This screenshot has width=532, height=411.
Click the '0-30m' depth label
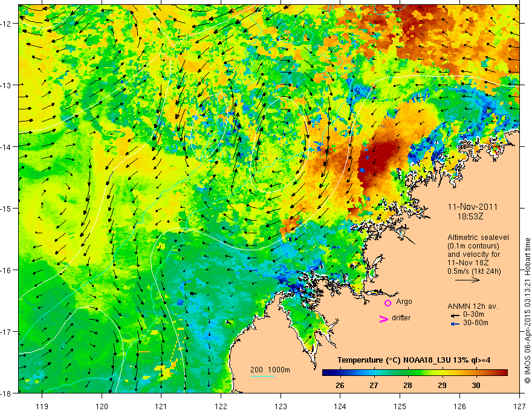[473, 314]
